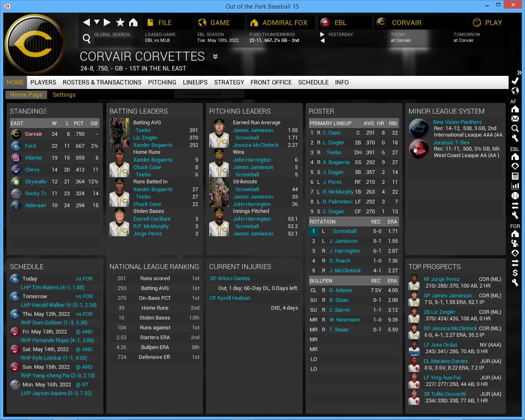Viewport: 525px width, 420px height.
Task: Click the home icon beside the star
Action: click(x=133, y=23)
